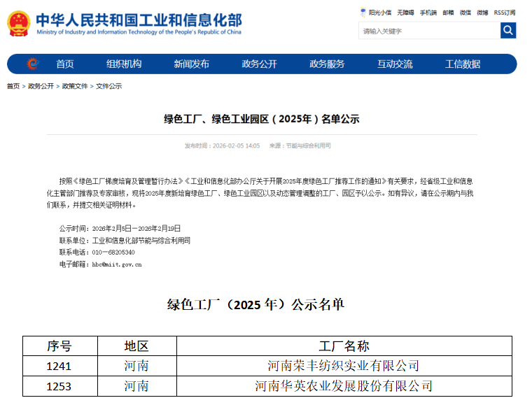Click the red swirl icon in navigation bar
The image size is (532, 405).
tap(31, 64)
